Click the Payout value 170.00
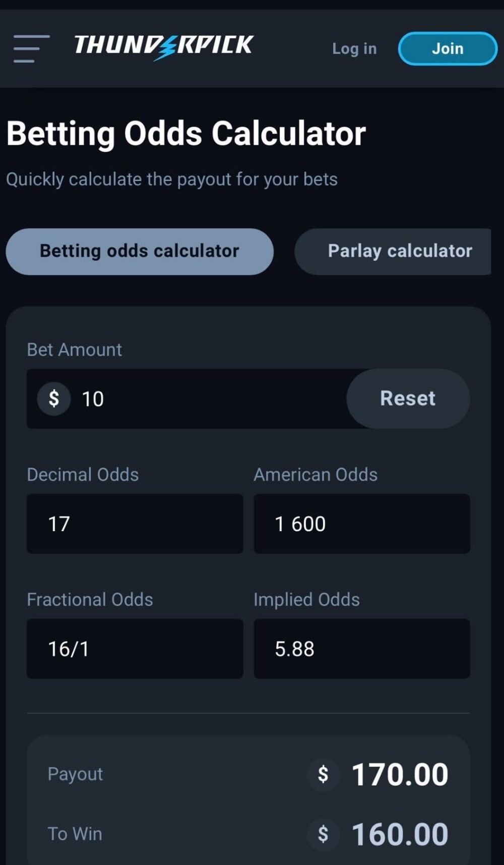Viewport: 504px width, 865px height. tap(399, 774)
